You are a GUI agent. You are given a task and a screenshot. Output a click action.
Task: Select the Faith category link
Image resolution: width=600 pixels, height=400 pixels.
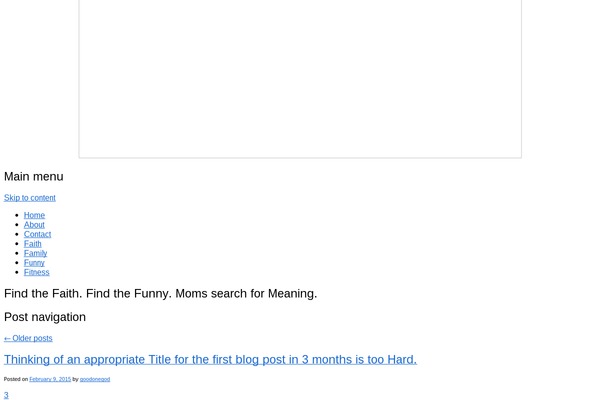pyautogui.click(x=33, y=244)
